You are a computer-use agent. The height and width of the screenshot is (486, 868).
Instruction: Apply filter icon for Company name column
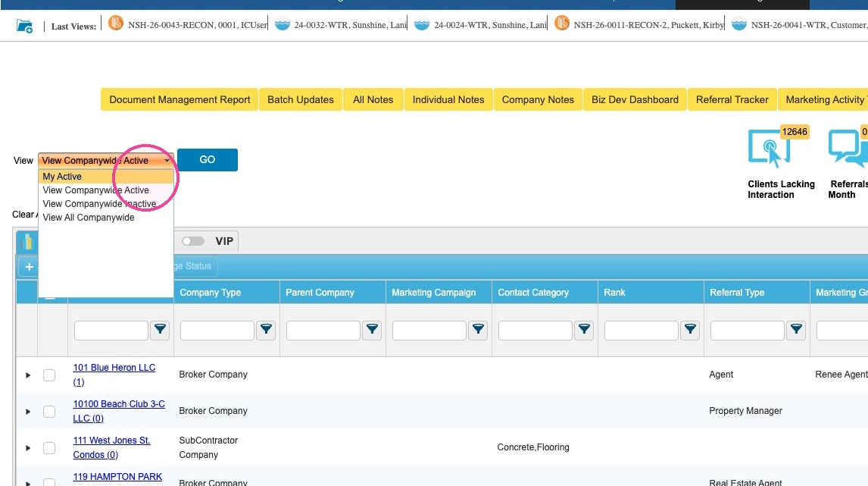pos(160,330)
